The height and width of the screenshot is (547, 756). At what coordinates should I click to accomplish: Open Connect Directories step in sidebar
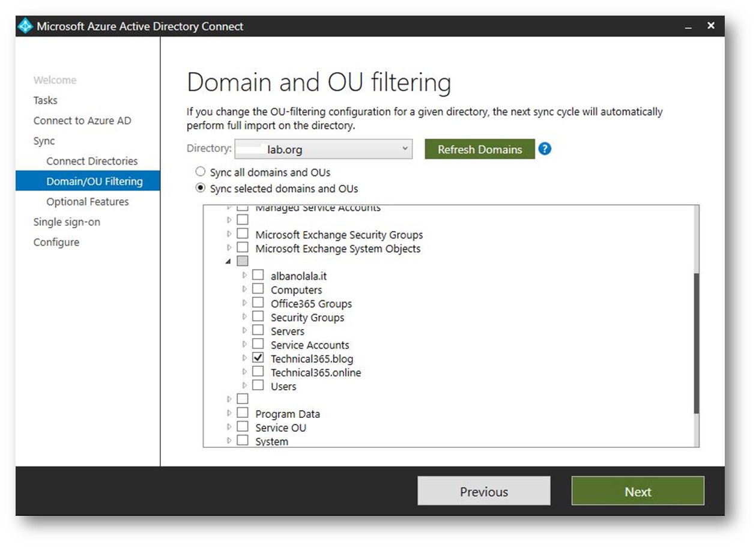point(92,161)
